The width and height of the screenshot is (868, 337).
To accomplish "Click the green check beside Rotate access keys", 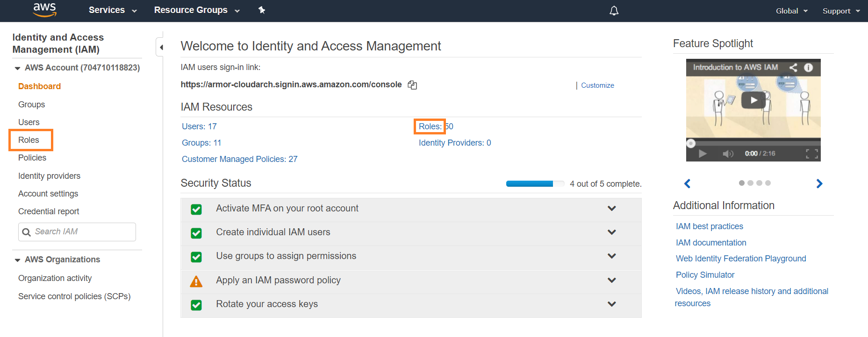I will [196, 305].
